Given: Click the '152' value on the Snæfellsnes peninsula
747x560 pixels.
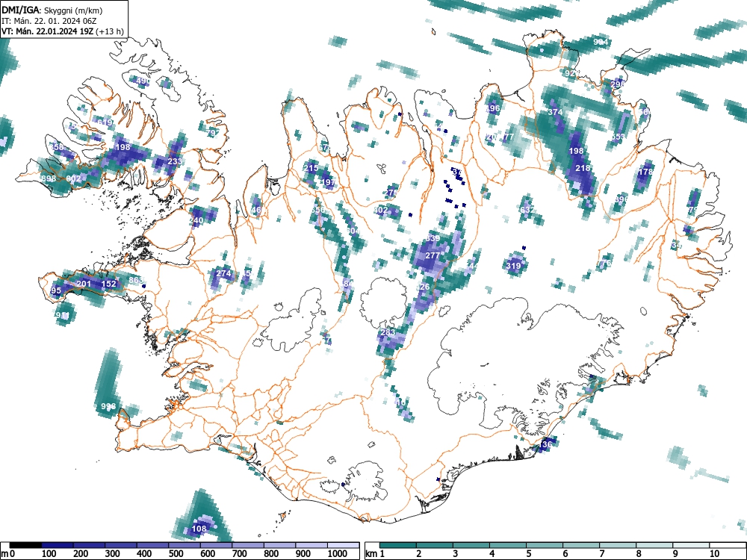Looking at the screenshot, I should 108,284.
